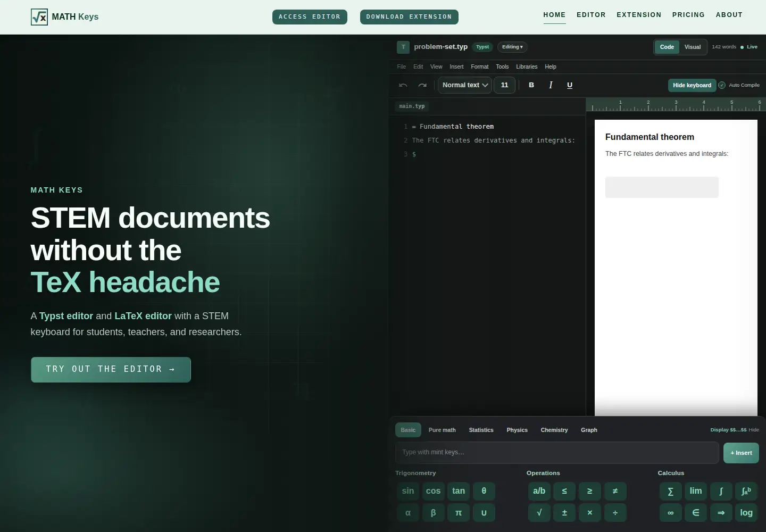Switch to Visual view mode

693,47
